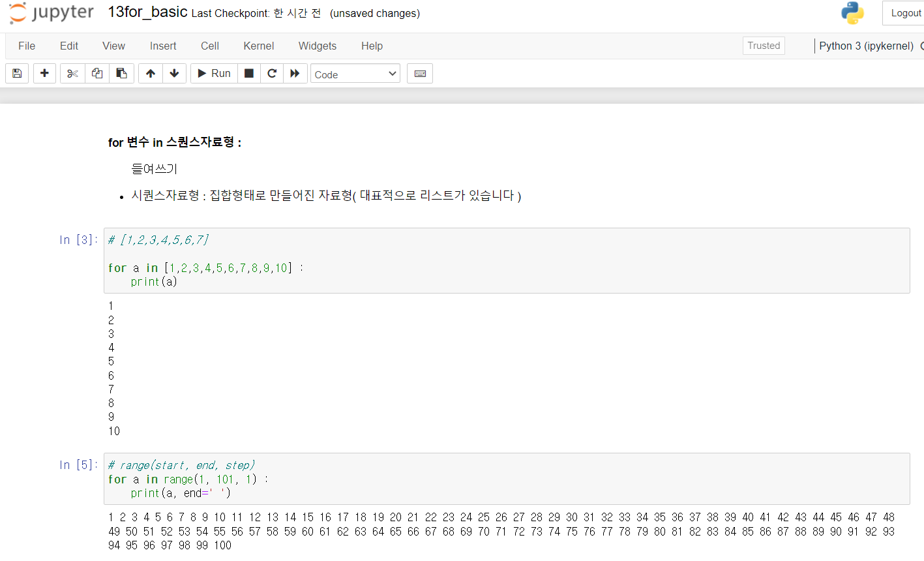The width and height of the screenshot is (924, 561).
Task: Copy the selected cell icon
Action: tap(97, 73)
